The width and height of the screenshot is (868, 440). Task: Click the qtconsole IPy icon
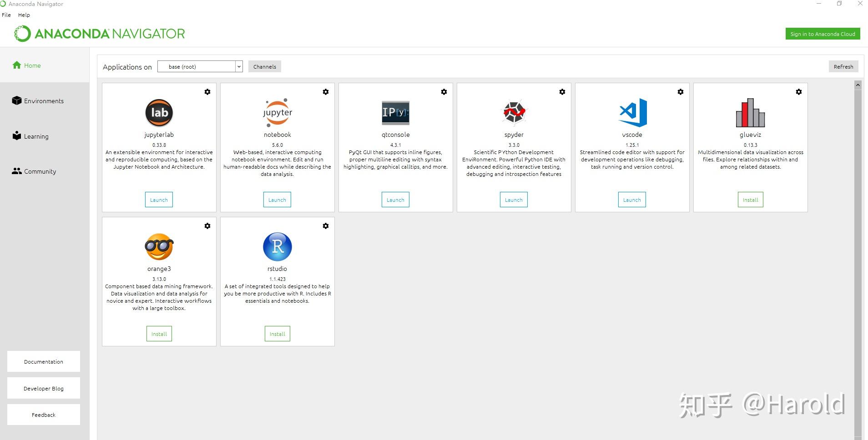click(x=395, y=113)
